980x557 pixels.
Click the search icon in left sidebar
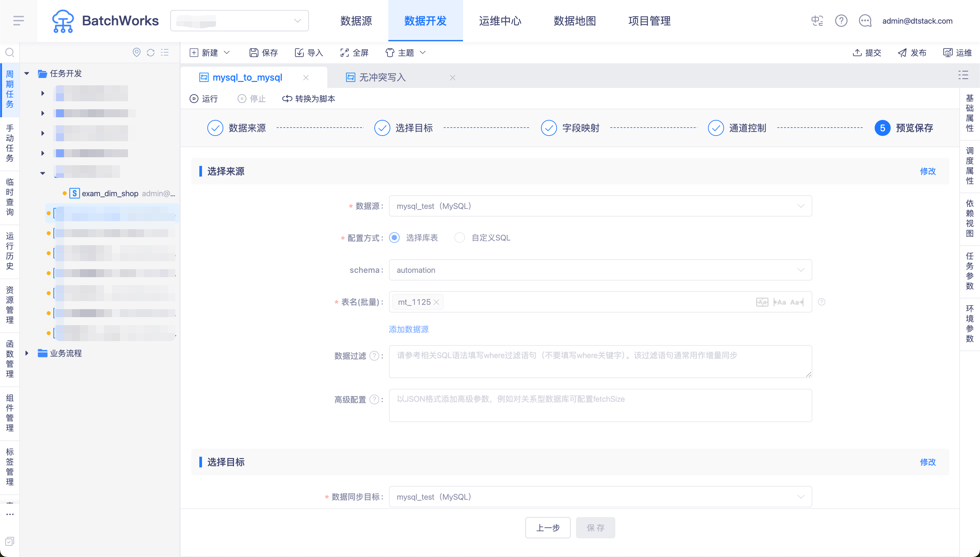click(10, 52)
